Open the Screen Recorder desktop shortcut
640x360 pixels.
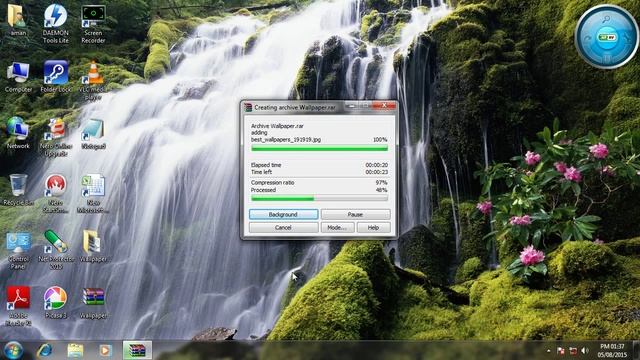93,24
